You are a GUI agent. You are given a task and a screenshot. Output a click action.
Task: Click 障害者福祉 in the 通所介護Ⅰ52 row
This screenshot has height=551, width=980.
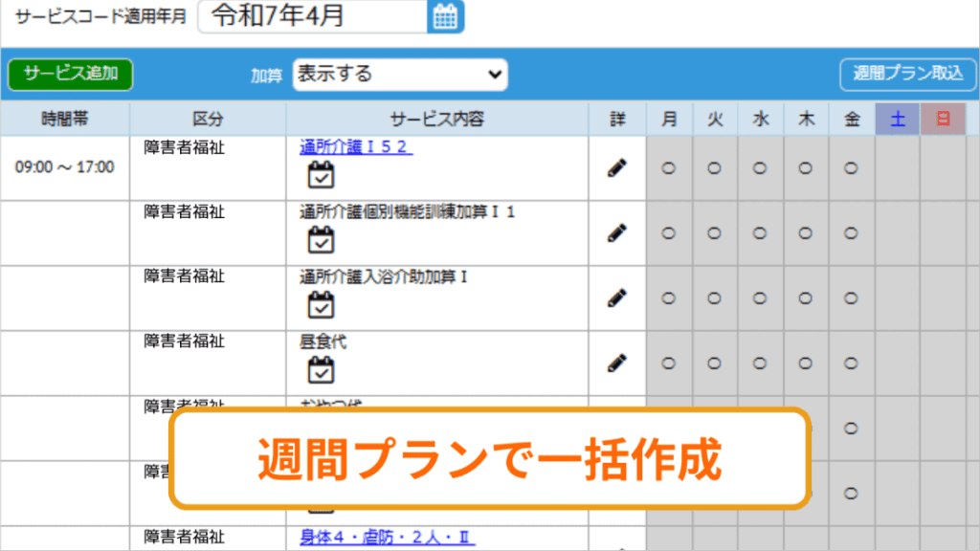pos(185,147)
